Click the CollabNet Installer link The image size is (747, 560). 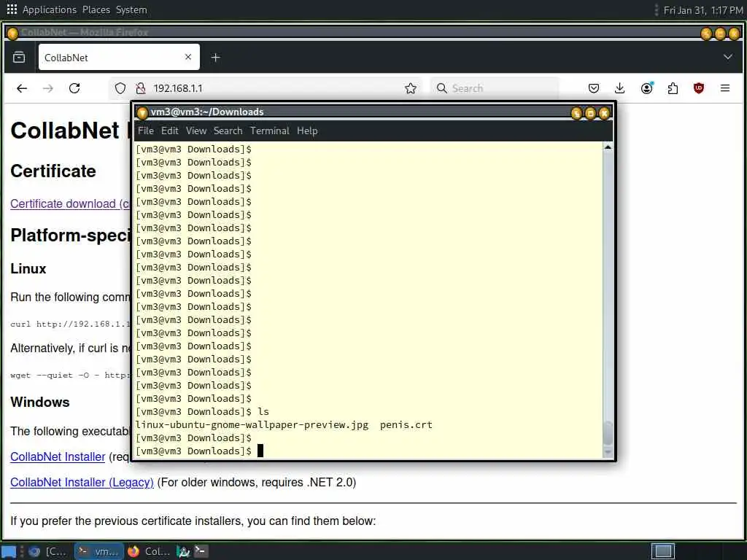[x=58, y=456]
